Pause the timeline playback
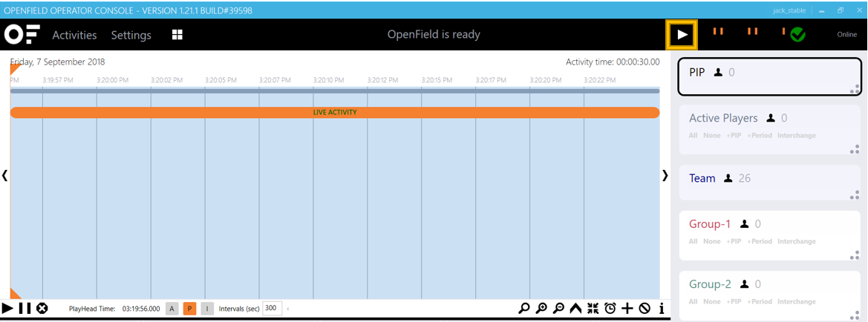 [x=25, y=308]
